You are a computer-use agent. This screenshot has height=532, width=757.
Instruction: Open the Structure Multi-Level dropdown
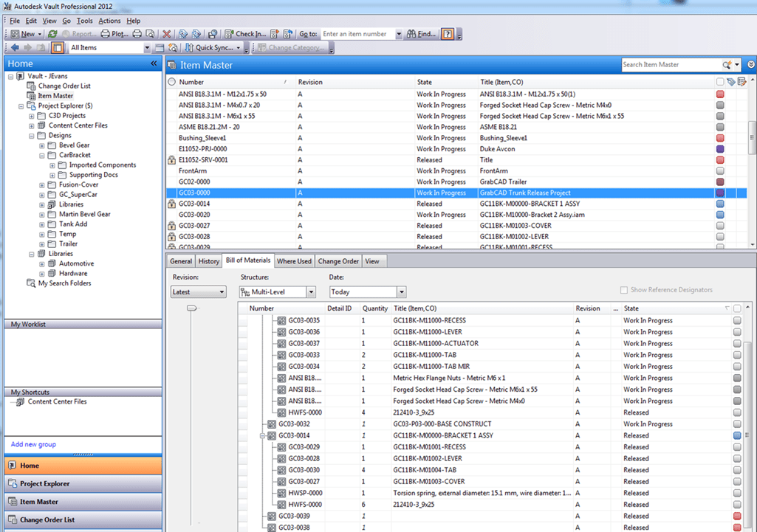point(311,291)
